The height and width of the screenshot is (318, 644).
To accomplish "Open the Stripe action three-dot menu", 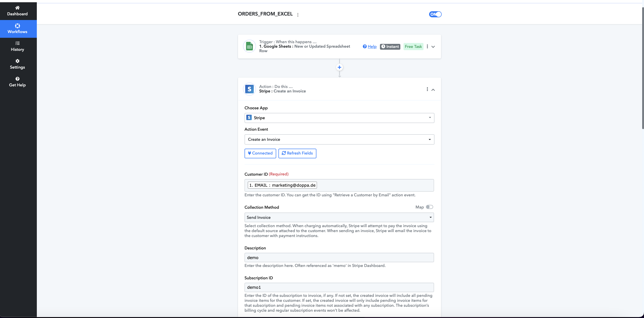I will (427, 89).
